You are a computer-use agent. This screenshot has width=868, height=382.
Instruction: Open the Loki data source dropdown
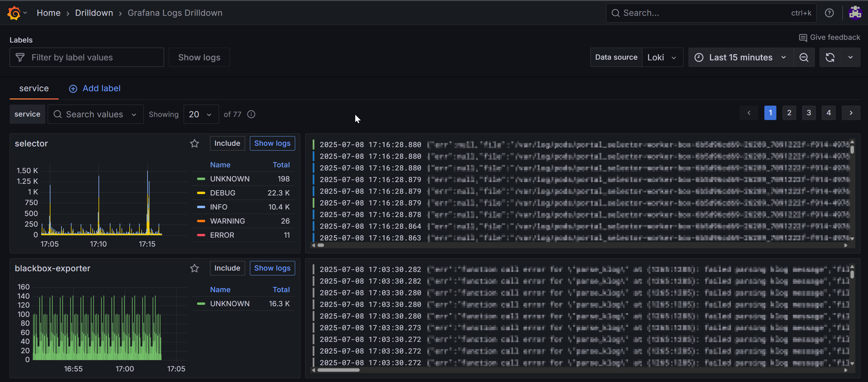662,57
